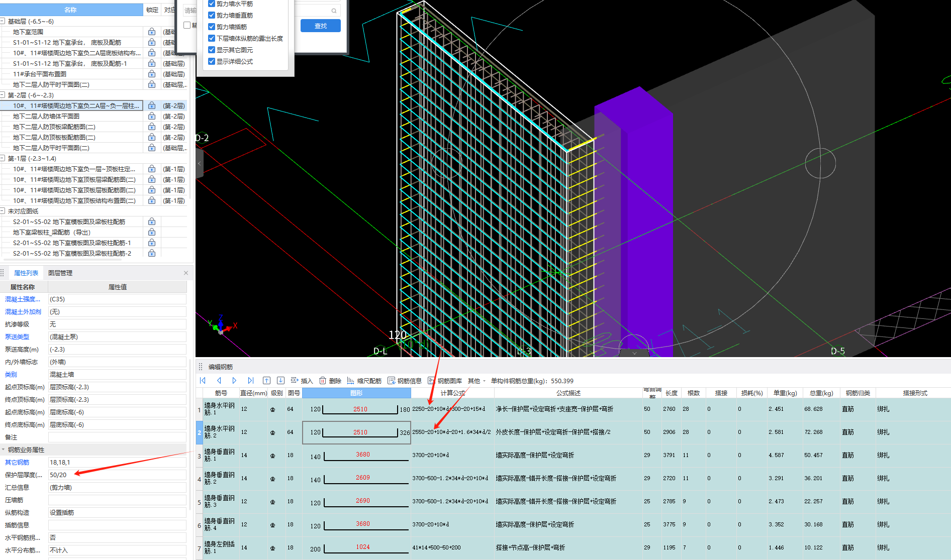
Task: Toggle lock for 地下二层人防墙体平面图
Action: [152, 116]
